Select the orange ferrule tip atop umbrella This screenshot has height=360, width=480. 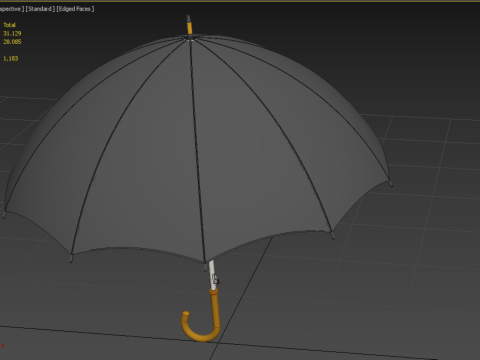(189, 27)
